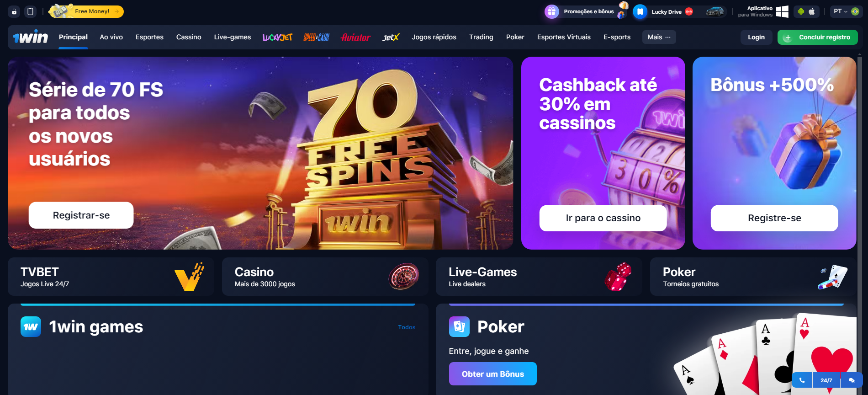Click the Todos link in 1win games
Screen dimensions: 868x395
tap(407, 327)
